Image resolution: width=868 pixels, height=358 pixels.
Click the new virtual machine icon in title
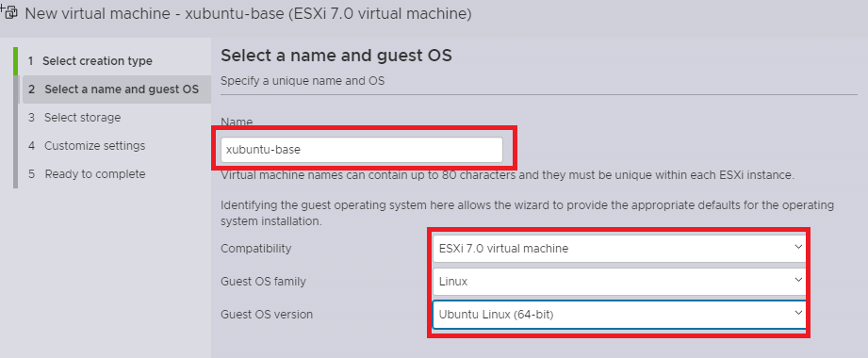pos(10,12)
